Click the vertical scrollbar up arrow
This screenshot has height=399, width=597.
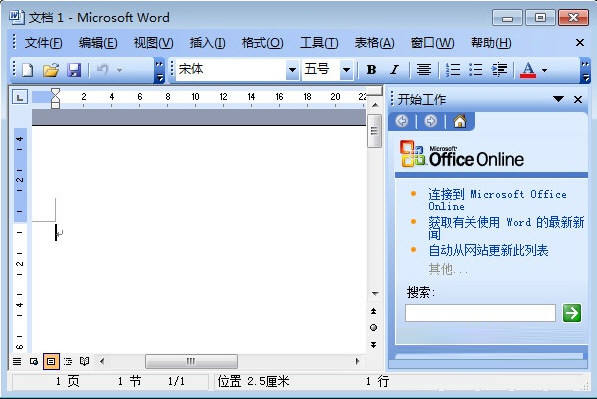tap(375, 105)
